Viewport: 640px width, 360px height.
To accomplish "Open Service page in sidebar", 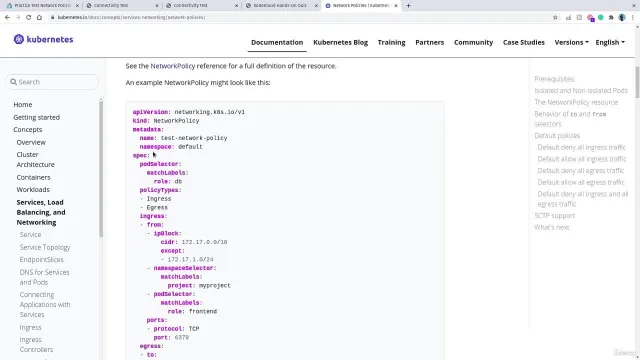I will click(30, 235).
